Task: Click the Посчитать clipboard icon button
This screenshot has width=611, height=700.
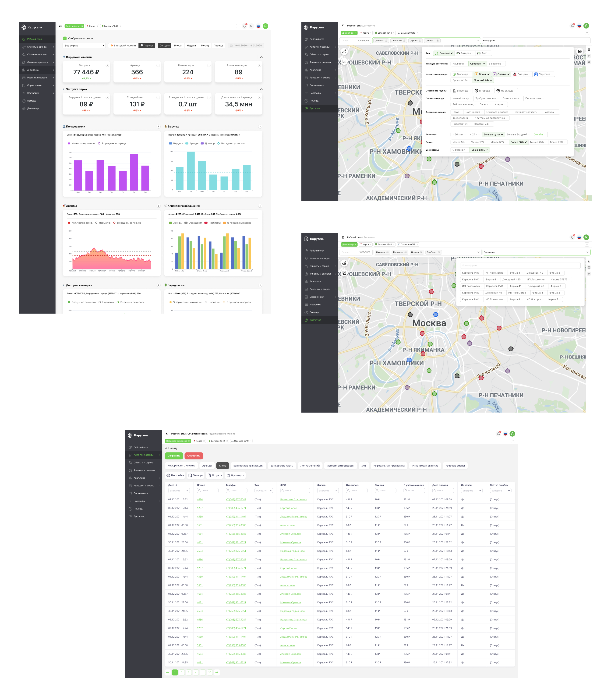Action: (235, 475)
